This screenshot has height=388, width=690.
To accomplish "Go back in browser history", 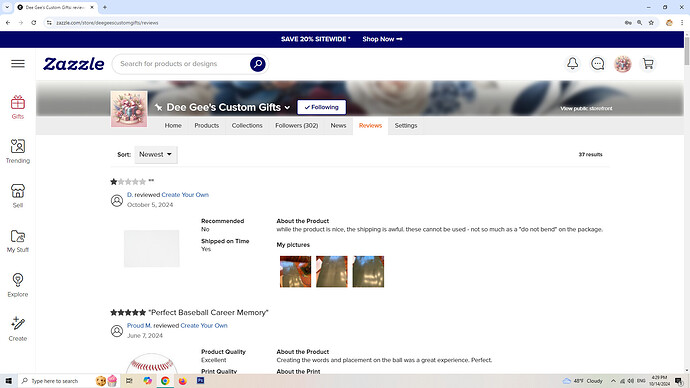I will [8, 22].
